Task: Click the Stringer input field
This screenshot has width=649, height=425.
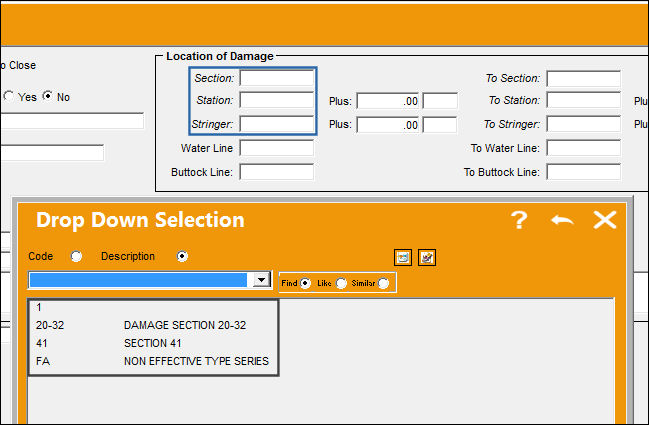Action: (x=277, y=124)
